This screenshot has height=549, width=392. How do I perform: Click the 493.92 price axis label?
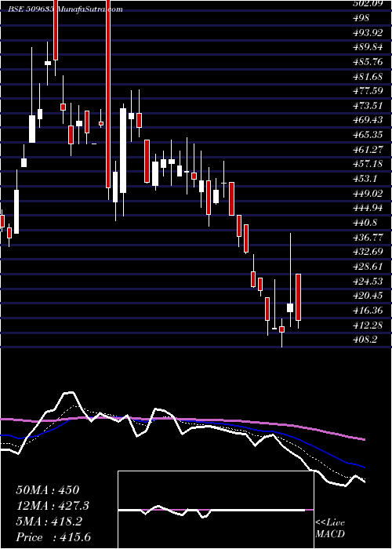click(368, 33)
